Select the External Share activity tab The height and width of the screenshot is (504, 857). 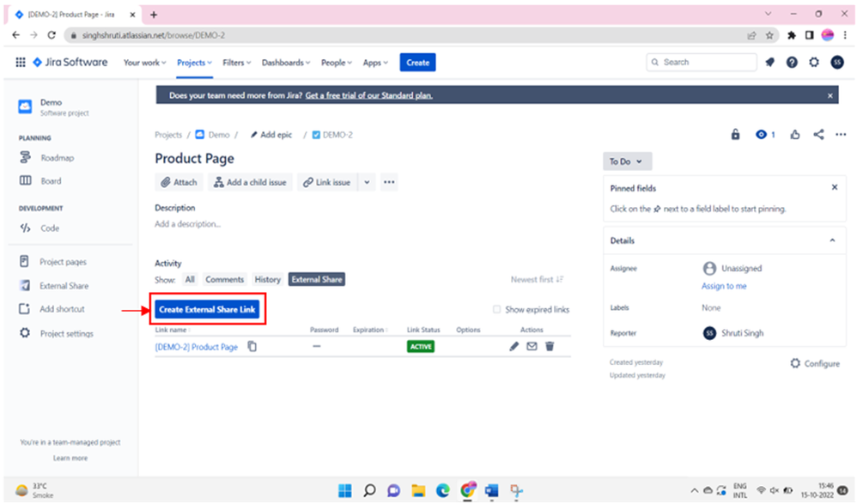[317, 279]
